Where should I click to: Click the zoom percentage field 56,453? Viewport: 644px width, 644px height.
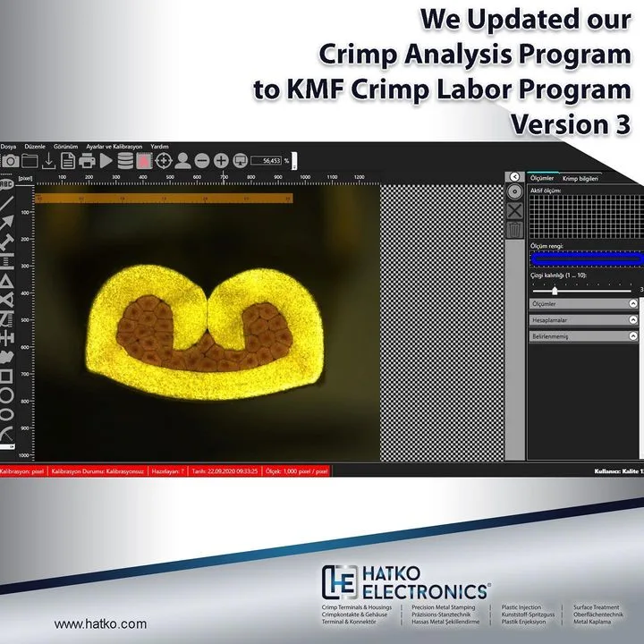[x=267, y=161]
